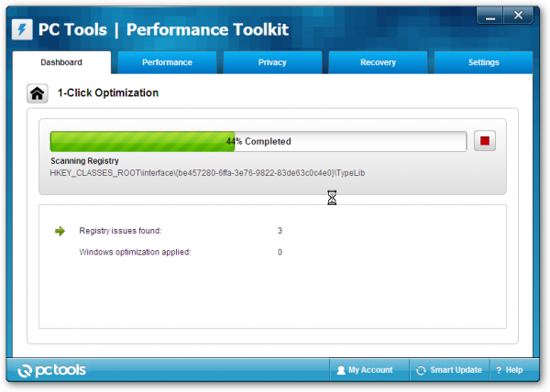
Task: Switch to the Performance tab
Action: point(167,62)
